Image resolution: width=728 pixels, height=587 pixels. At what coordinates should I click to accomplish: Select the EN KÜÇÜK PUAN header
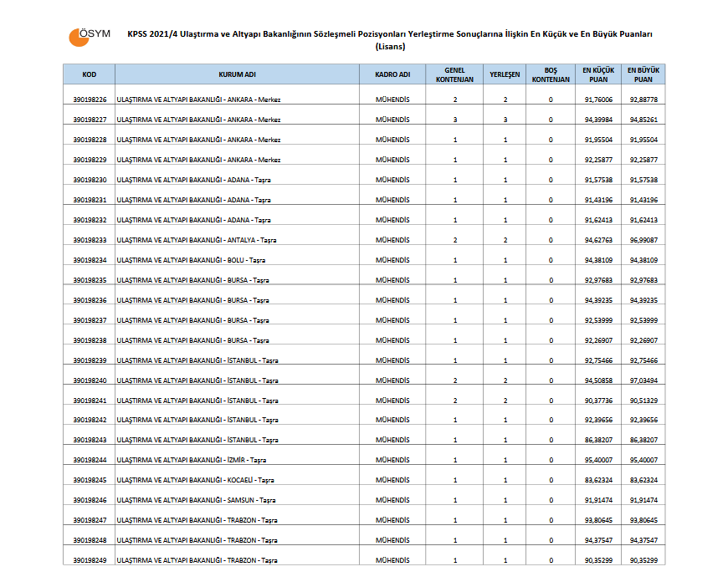(598, 74)
